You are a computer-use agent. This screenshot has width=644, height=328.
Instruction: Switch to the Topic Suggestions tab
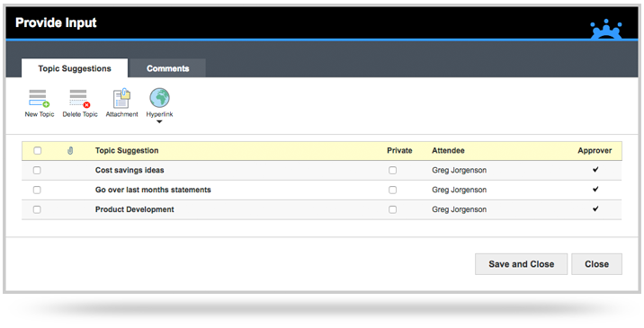point(75,68)
